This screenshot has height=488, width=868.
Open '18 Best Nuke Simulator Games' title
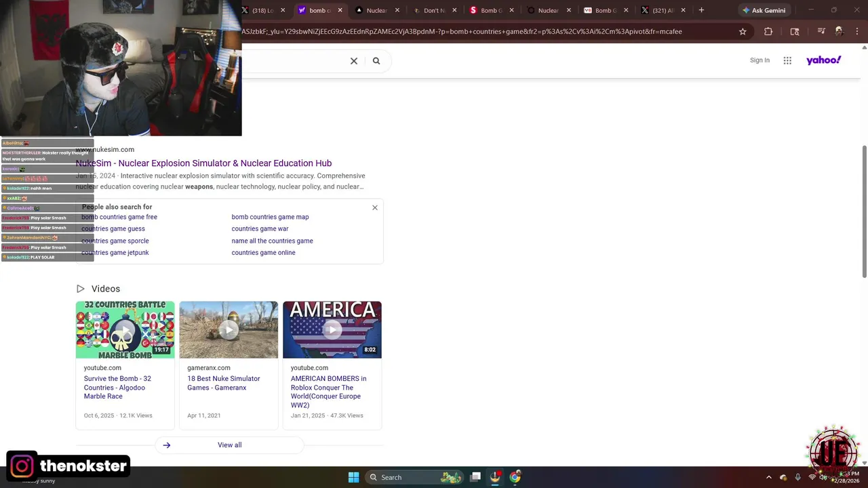pos(224,383)
